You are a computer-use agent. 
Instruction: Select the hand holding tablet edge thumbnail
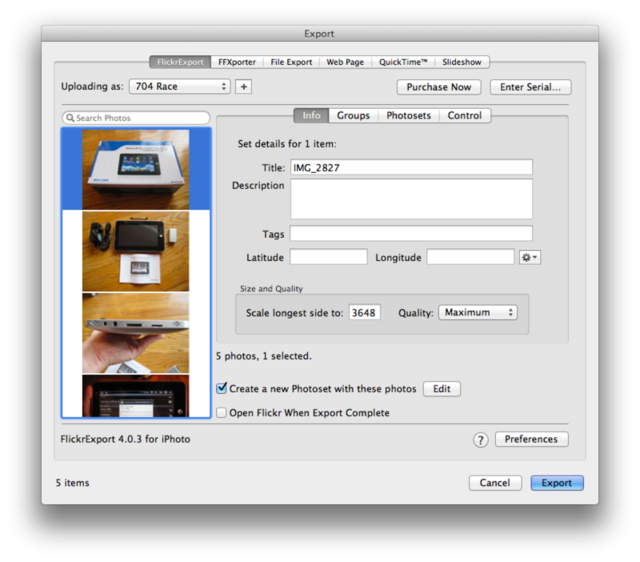[x=136, y=333]
